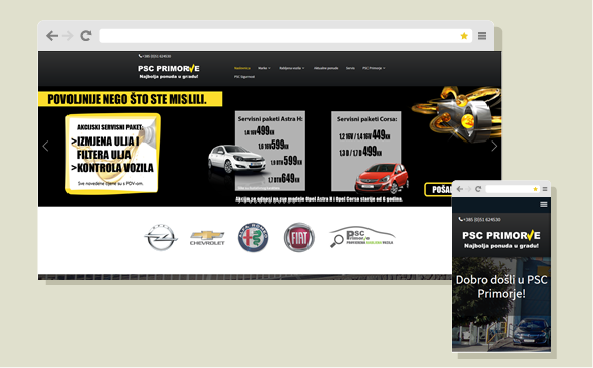Click the yellow bookmark star in large address bar
The width and height of the screenshot is (593, 368).
tap(464, 36)
